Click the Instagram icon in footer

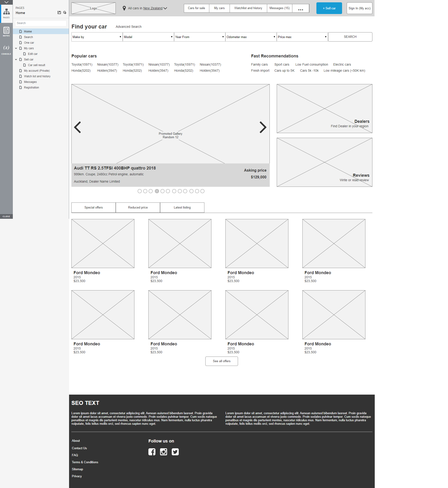tap(163, 452)
